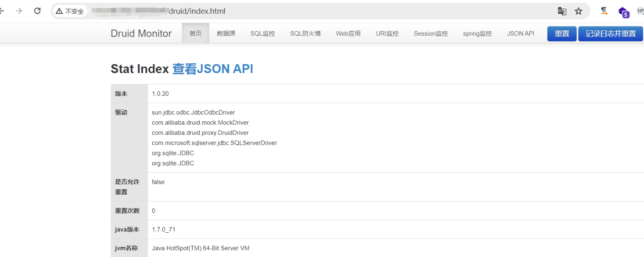Click the java版本 label
Viewport: 644px width, 257px height.
127,230
